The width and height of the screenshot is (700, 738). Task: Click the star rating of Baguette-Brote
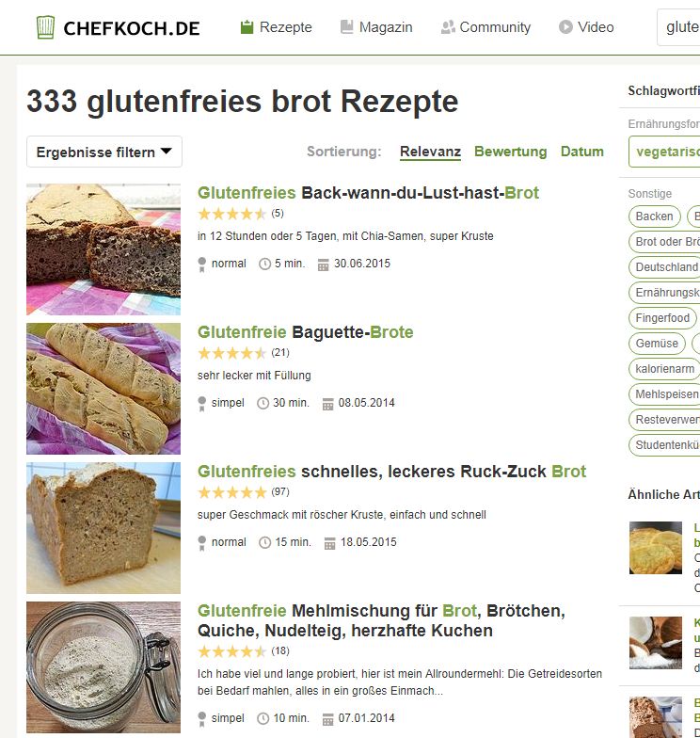(x=232, y=353)
